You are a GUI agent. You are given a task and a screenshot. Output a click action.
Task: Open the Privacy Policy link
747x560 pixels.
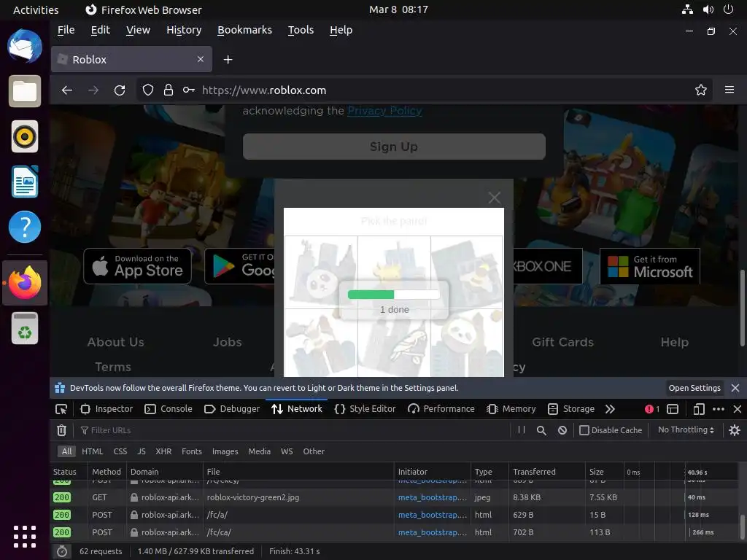point(384,111)
